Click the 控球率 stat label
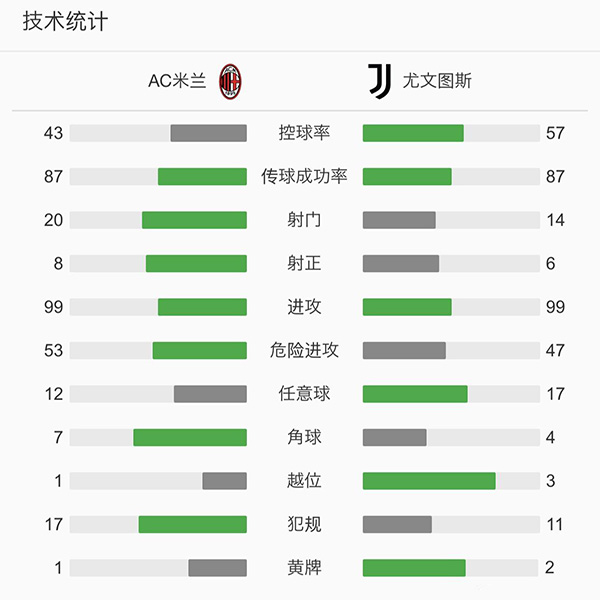This screenshot has width=600, height=600. tap(304, 133)
